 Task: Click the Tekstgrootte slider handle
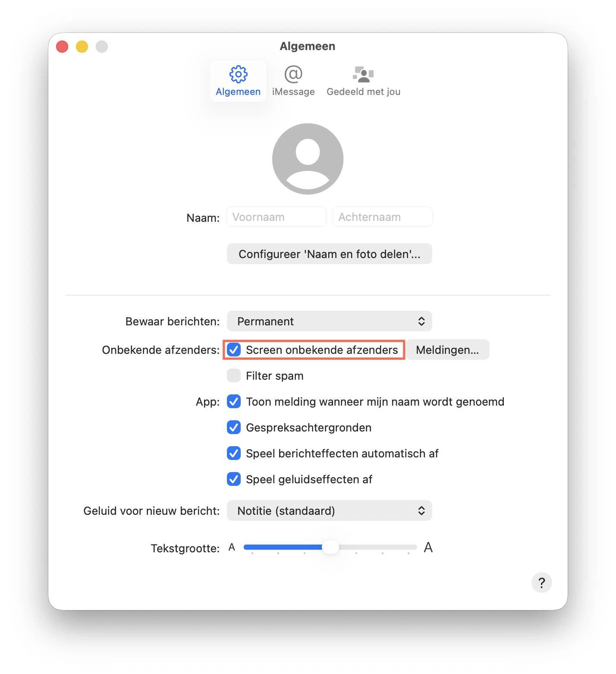[x=330, y=547]
